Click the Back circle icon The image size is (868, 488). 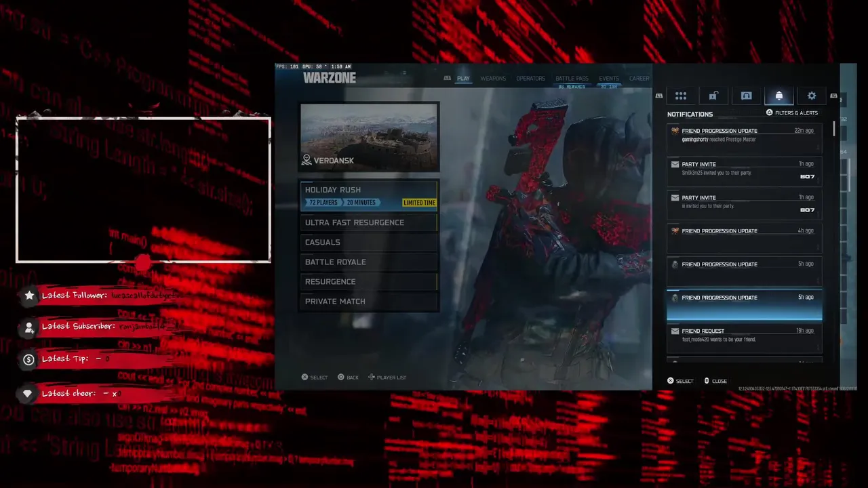341,377
